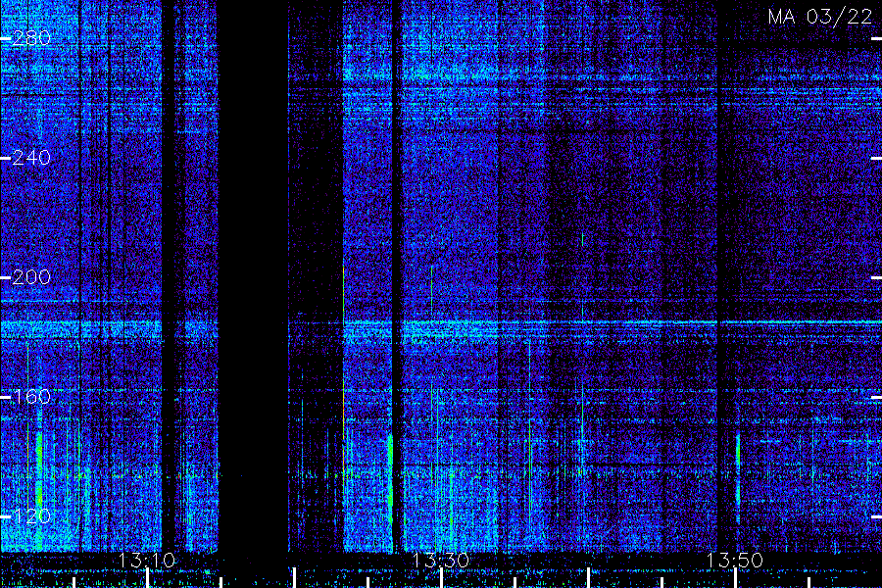Click the 280 frequency axis label
Viewport: 882px width, 588px height.
pyautogui.click(x=31, y=38)
